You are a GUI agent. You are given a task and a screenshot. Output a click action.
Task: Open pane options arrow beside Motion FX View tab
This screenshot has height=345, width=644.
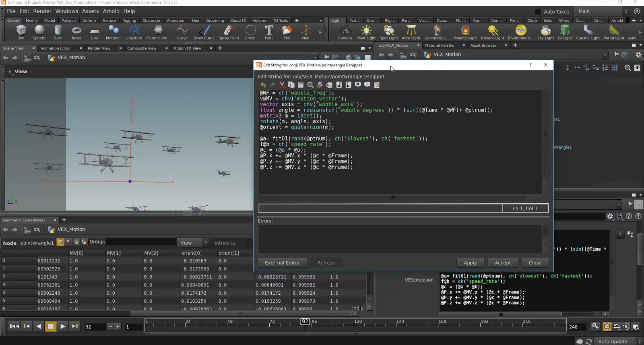pos(369,48)
